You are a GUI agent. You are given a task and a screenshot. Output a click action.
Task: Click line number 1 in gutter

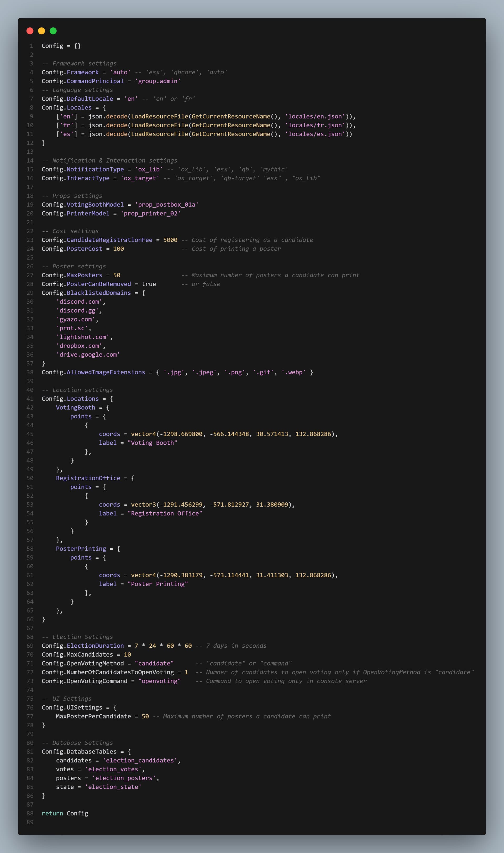point(31,46)
